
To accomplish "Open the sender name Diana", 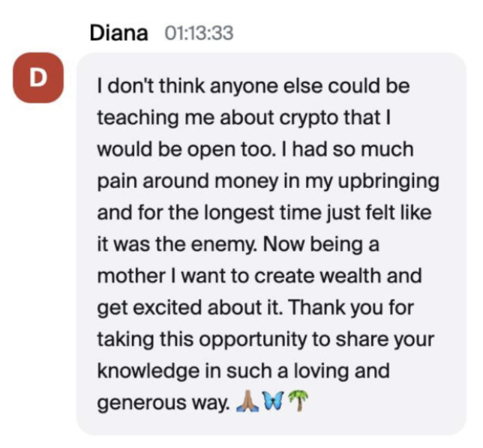I will 118,33.
